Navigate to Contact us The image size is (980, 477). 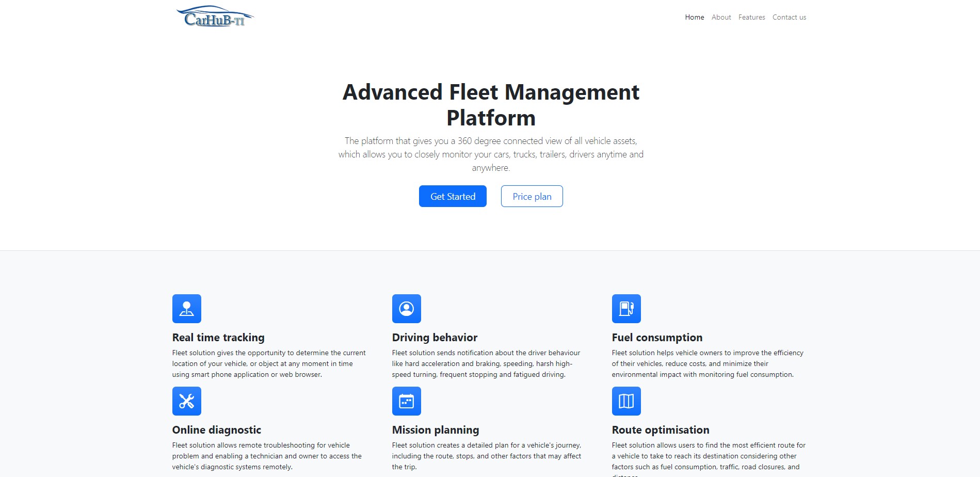point(789,17)
